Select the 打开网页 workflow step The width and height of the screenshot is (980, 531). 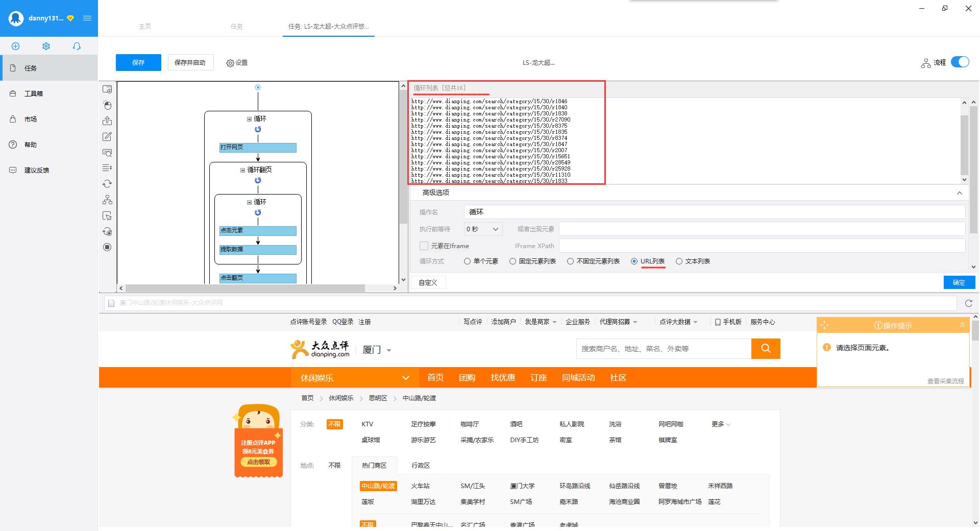[258, 148]
